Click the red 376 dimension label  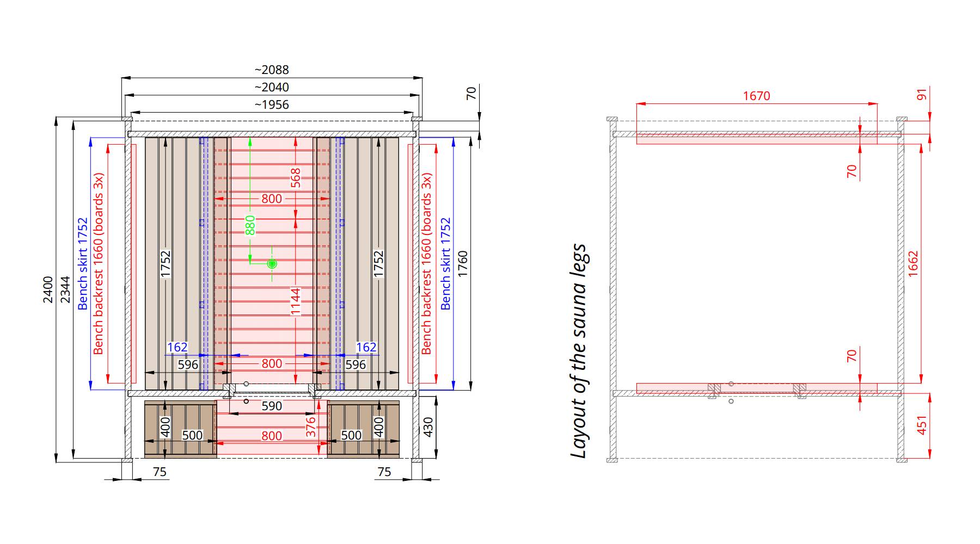(x=310, y=427)
